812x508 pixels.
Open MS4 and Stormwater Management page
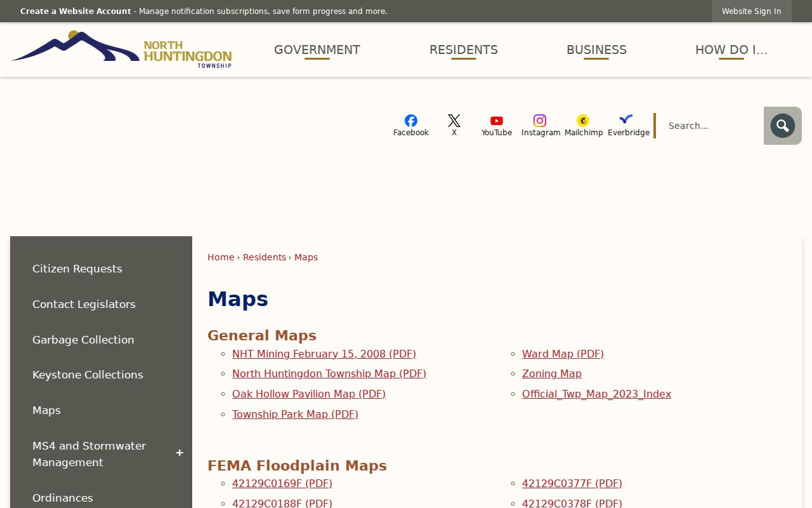pyautogui.click(x=89, y=454)
